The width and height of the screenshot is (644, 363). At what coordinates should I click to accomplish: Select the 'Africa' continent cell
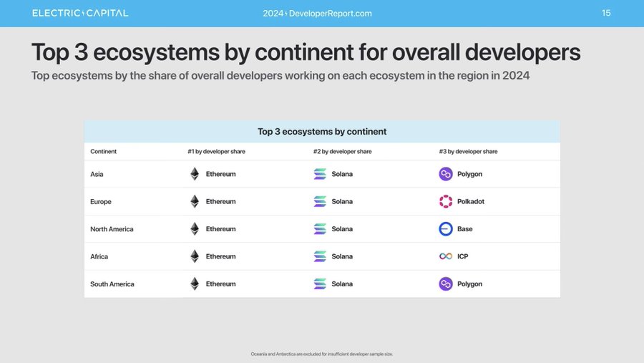(99, 256)
